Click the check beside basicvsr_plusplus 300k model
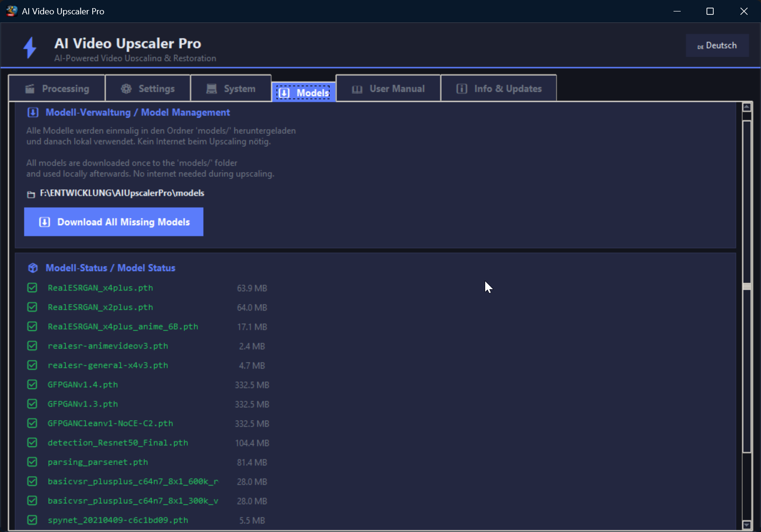Viewport: 761px width, 532px height. coord(32,500)
